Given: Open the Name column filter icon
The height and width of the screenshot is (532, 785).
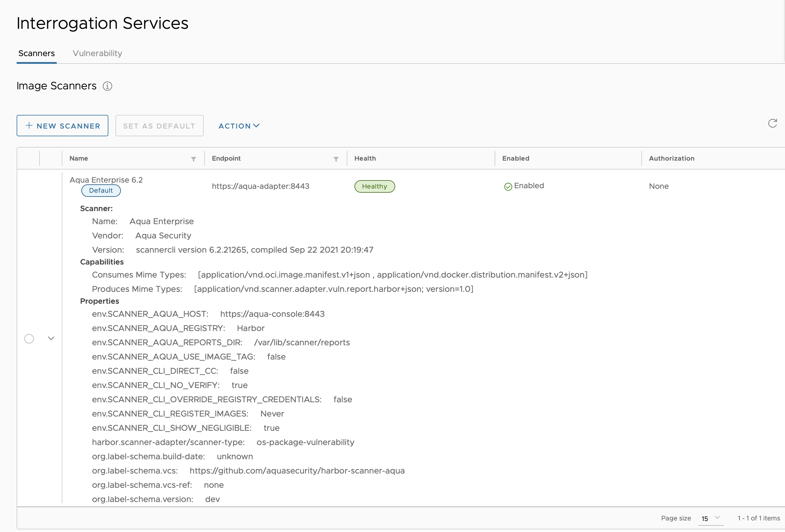Looking at the screenshot, I should tap(194, 159).
